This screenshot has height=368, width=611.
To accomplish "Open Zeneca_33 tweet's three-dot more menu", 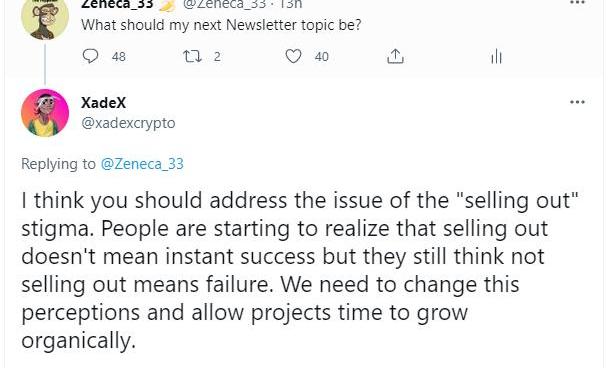I will tap(577, 2).
